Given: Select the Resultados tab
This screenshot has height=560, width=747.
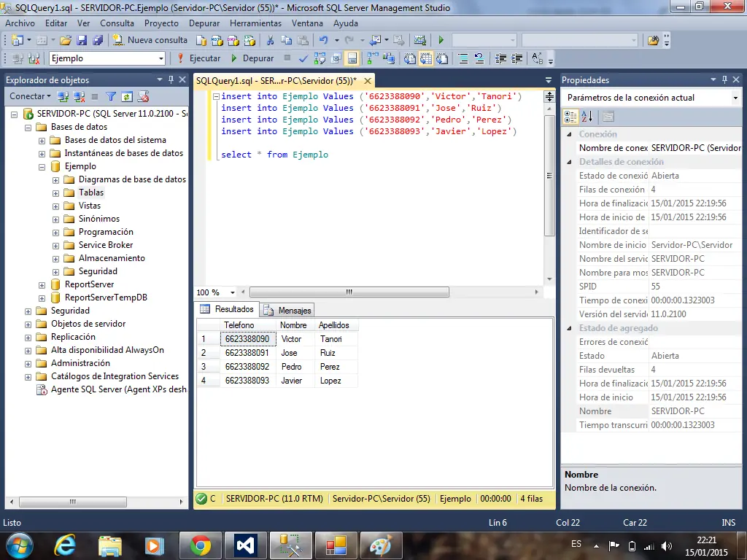Looking at the screenshot, I should (x=228, y=309).
